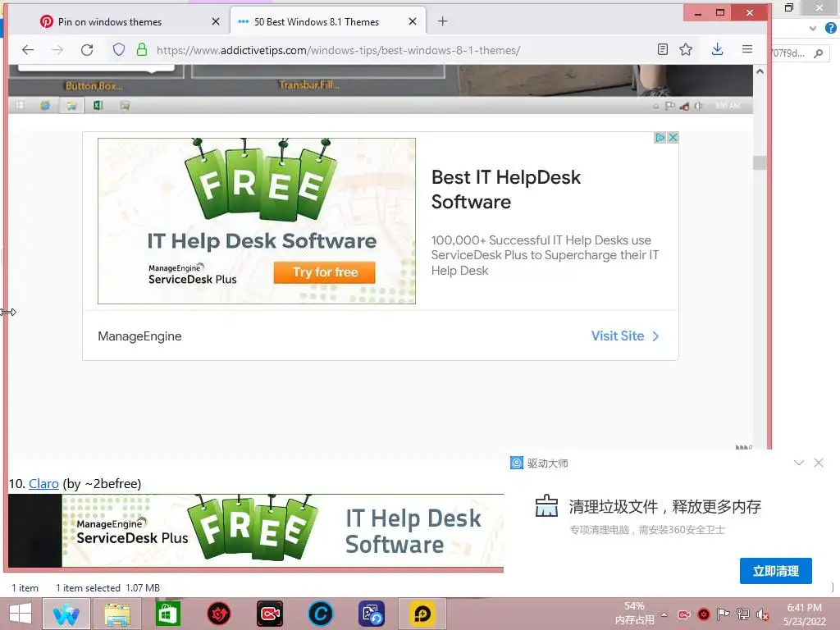The height and width of the screenshot is (630, 840).
Task: Open the browser hamburger menu
Action: point(747,49)
